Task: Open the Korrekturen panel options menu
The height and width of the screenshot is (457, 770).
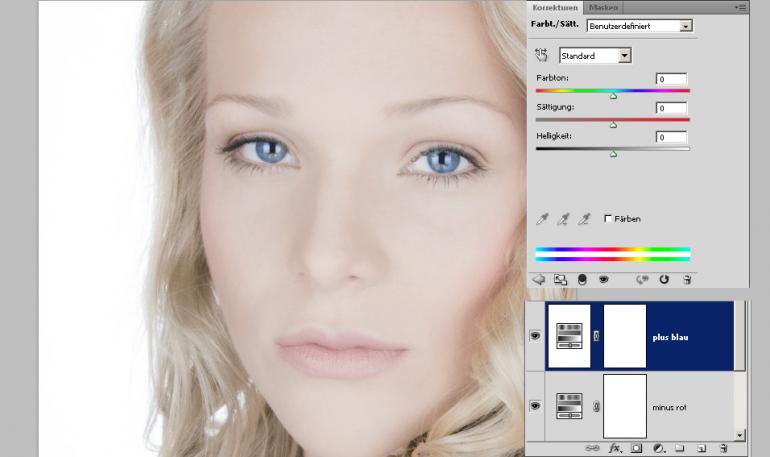Action: [x=741, y=7]
